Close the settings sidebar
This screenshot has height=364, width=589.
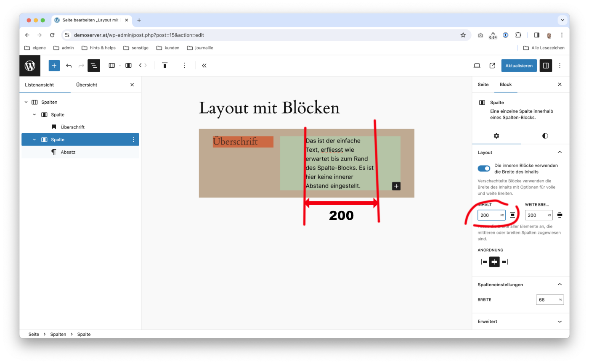(560, 84)
